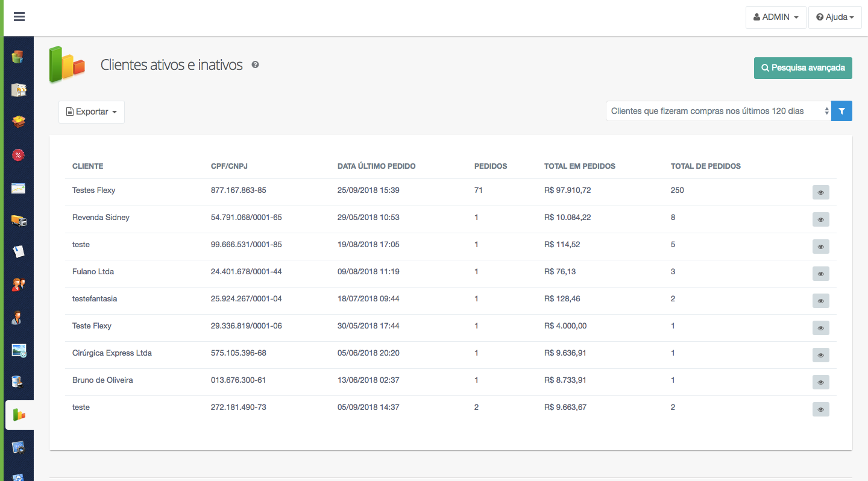Open the Ajuda help dropdown
This screenshot has height=481, width=868.
point(835,17)
